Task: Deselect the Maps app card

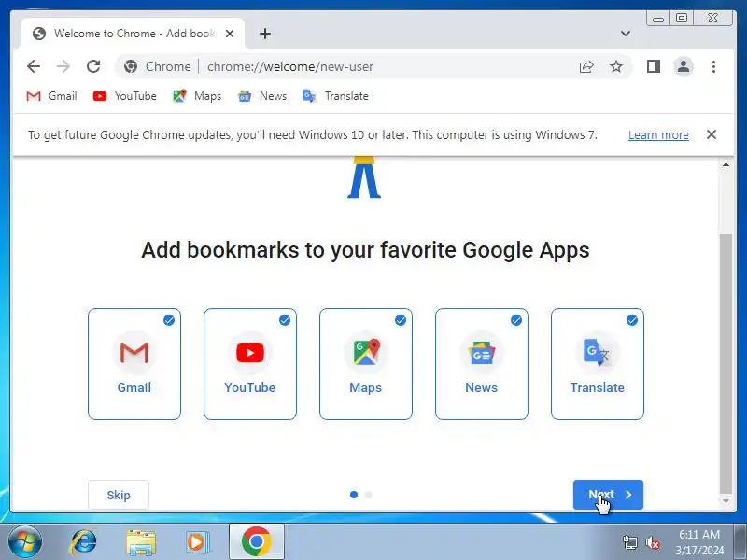Action: click(366, 364)
